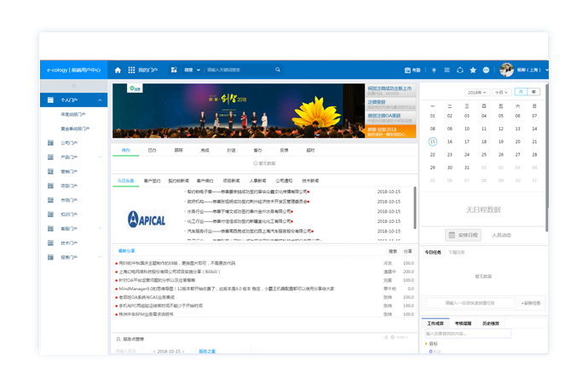The image size is (588, 383).
Task: Click the next-date arrow after 2018-10-15
Action: [x=183, y=352]
